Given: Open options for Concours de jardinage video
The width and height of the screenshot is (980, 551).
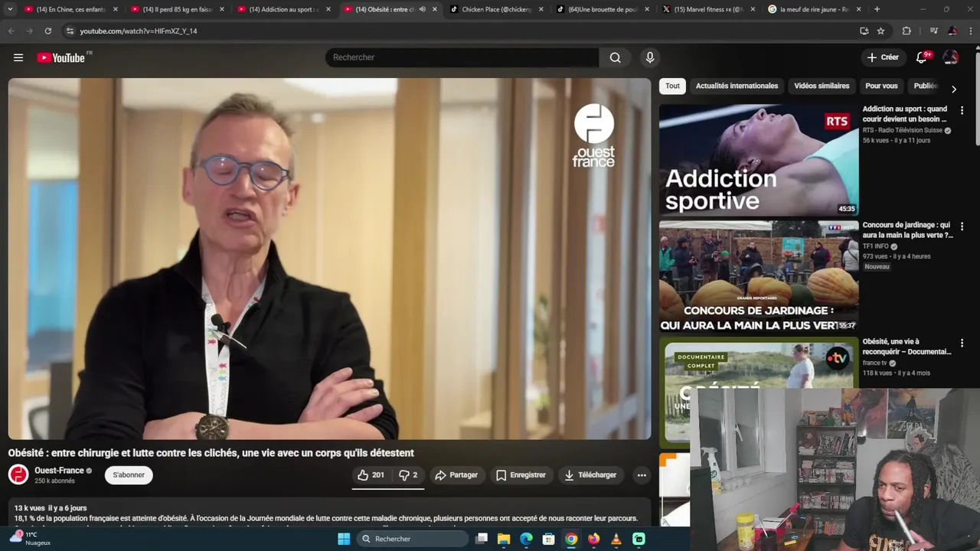Looking at the screenshot, I should click(962, 227).
